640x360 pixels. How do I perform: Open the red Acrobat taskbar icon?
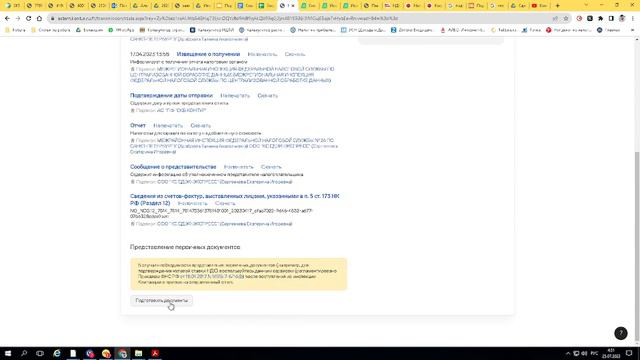155,353
